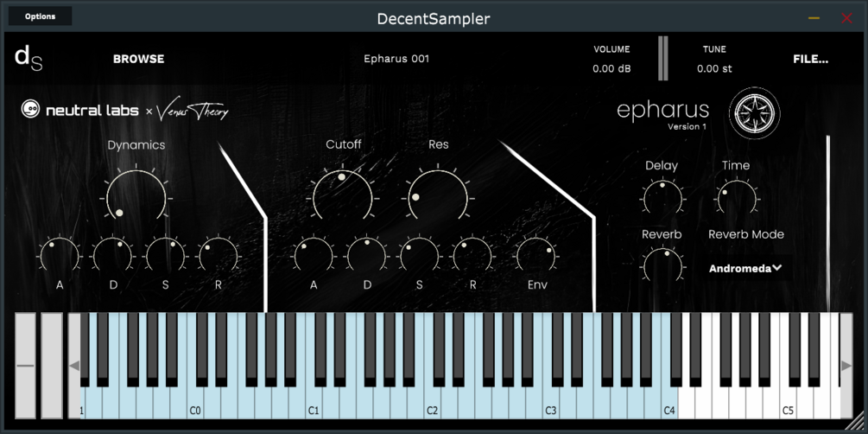Click the amp envelope D knob

coord(113,256)
